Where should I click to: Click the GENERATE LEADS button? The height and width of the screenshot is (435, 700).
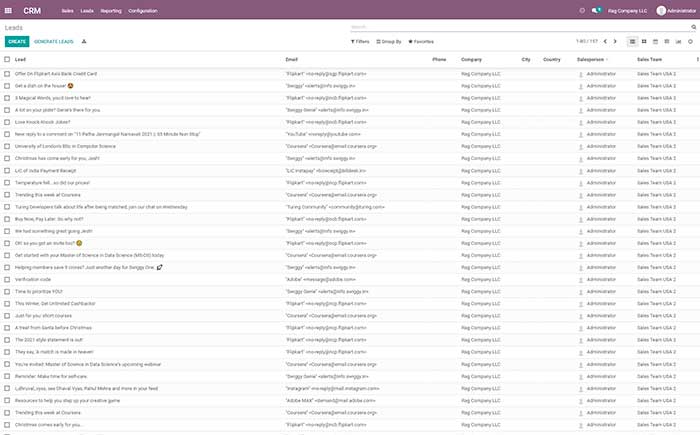(x=54, y=42)
